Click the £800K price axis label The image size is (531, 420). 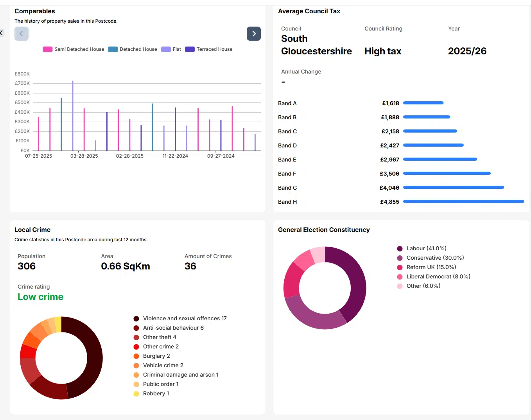pos(22,74)
